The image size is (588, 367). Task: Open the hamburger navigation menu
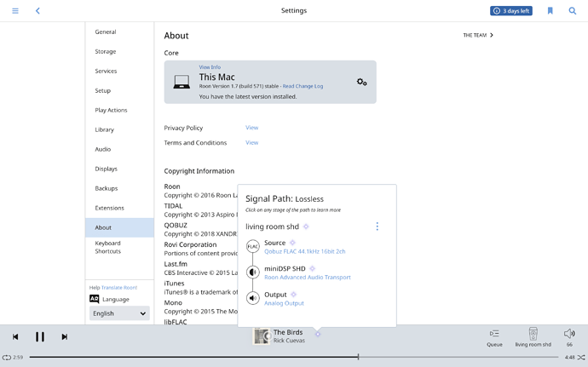(x=15, y=11)
